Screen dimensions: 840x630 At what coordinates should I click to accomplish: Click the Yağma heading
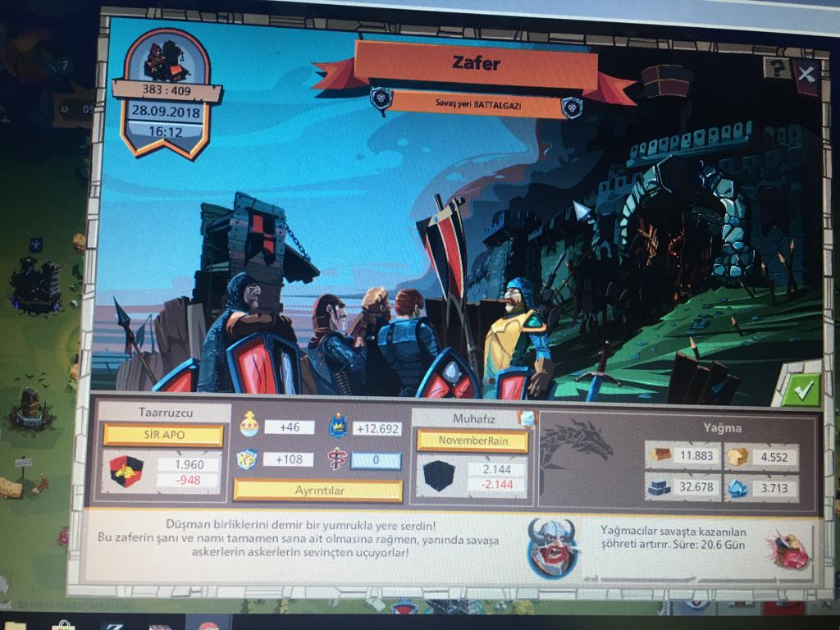[722, 427]
